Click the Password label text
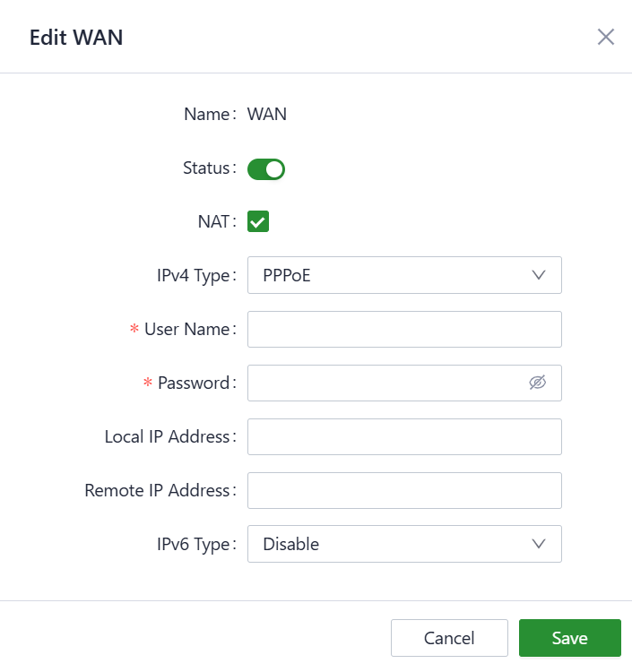632x672 pixels. (x=193, y=383)
